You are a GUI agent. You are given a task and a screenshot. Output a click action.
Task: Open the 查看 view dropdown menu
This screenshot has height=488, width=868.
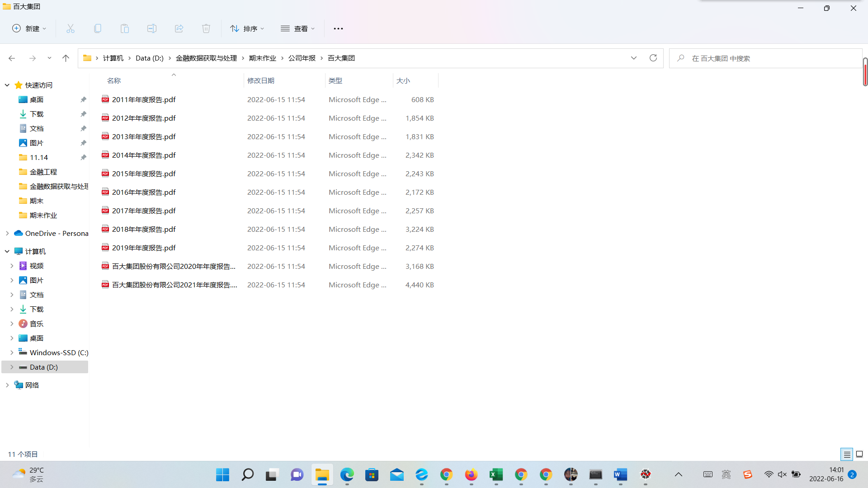tap(297, 28)
